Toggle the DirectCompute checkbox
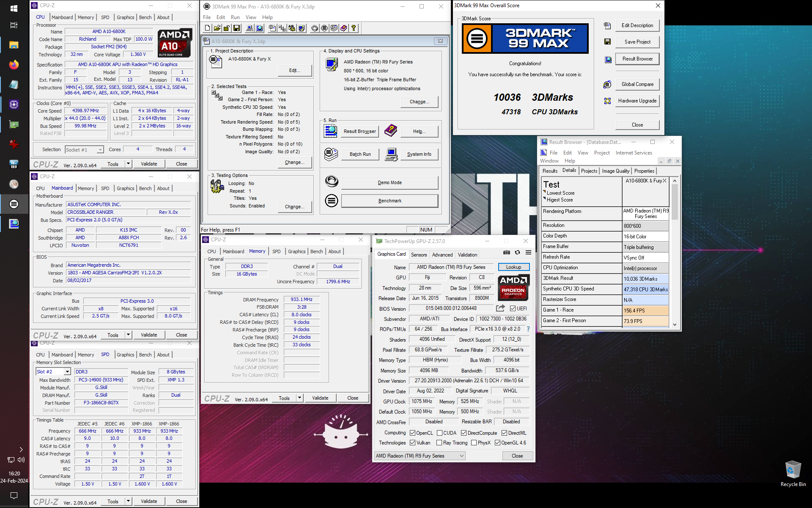 [x=464, y=433]
